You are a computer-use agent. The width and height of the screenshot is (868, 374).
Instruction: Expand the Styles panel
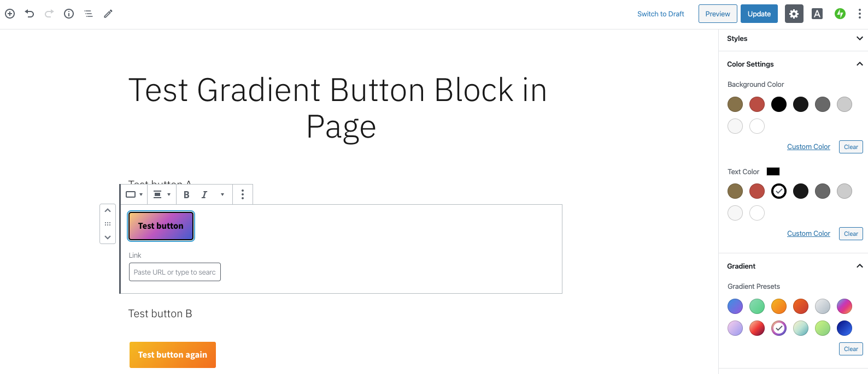(x=859, y=38)
